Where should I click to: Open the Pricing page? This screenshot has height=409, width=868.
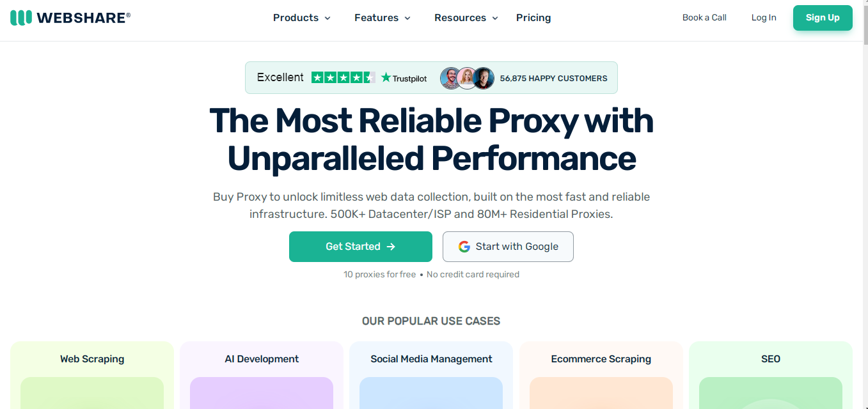click(533, 18)
